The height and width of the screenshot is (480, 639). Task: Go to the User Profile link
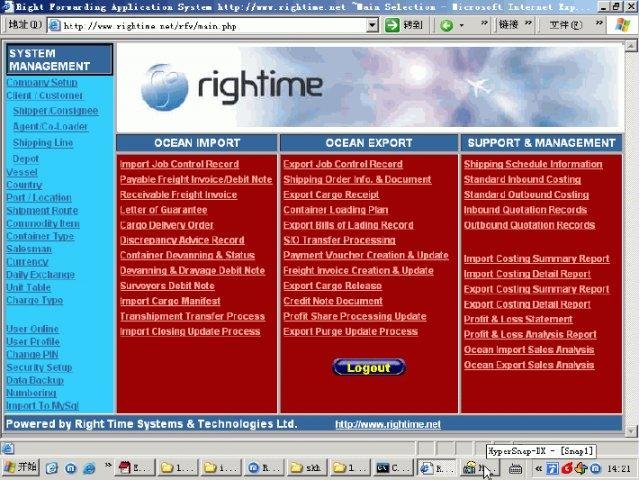(x=33, y=342)
